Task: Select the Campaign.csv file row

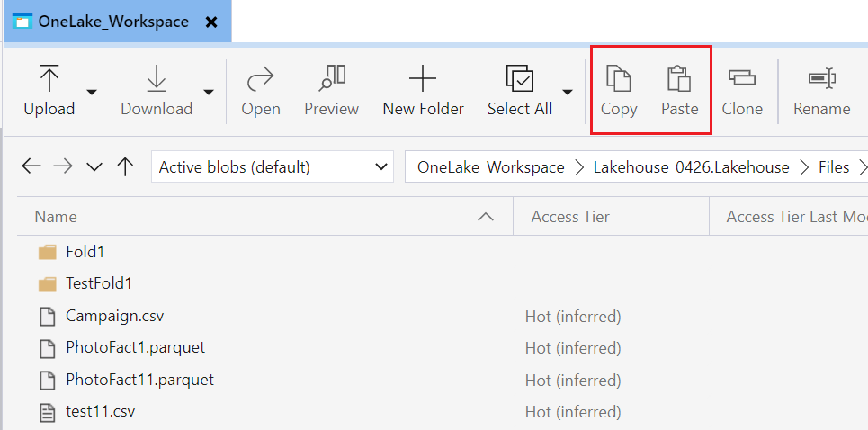Action: tap(115, 316)
